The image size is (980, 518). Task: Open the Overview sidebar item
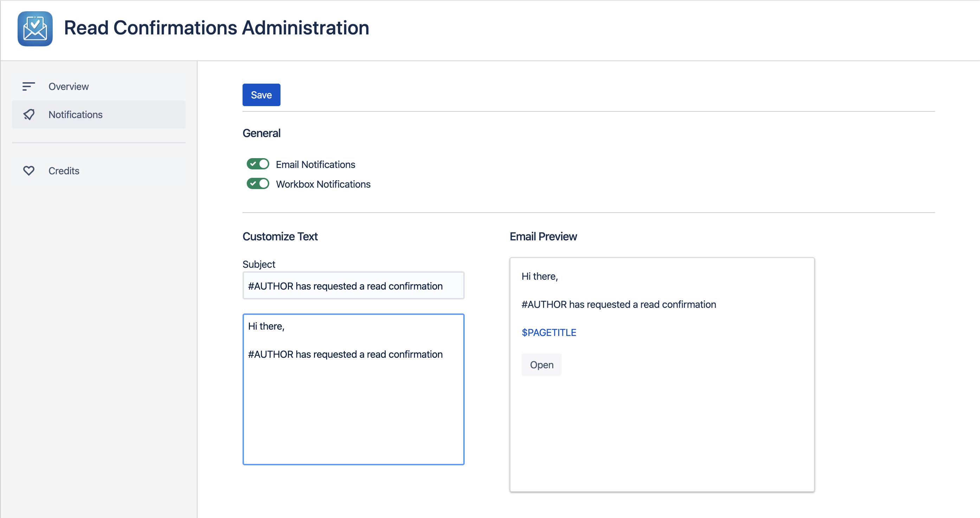pyautogui.click(x=98, y=86)
